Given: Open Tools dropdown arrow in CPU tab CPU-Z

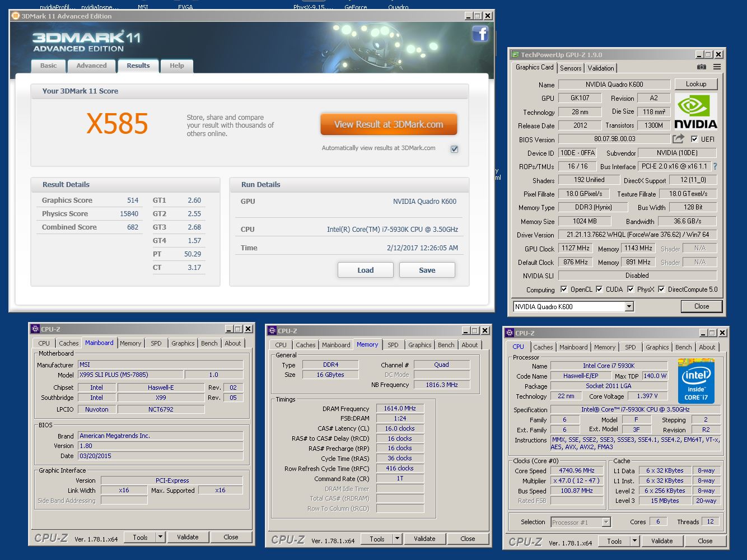Looking at the screenshot, I should tap(634, 541).
